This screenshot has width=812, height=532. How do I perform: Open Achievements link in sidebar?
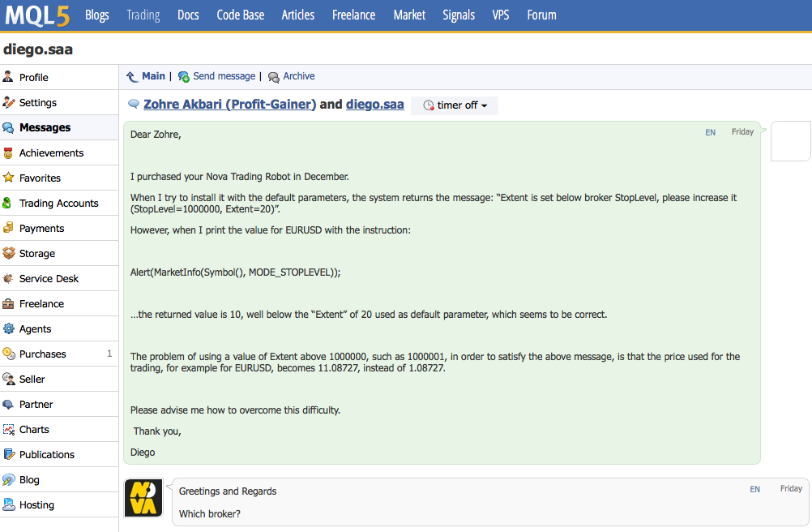point(51,152)
